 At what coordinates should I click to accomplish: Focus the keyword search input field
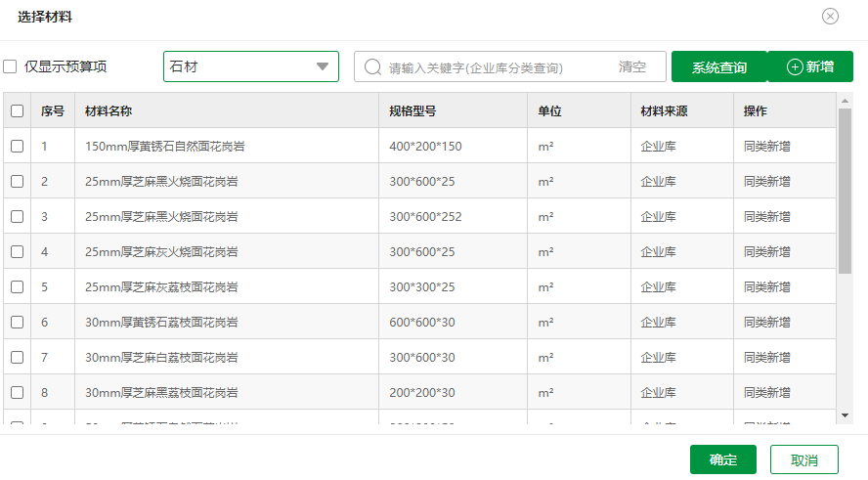point(494,67)
